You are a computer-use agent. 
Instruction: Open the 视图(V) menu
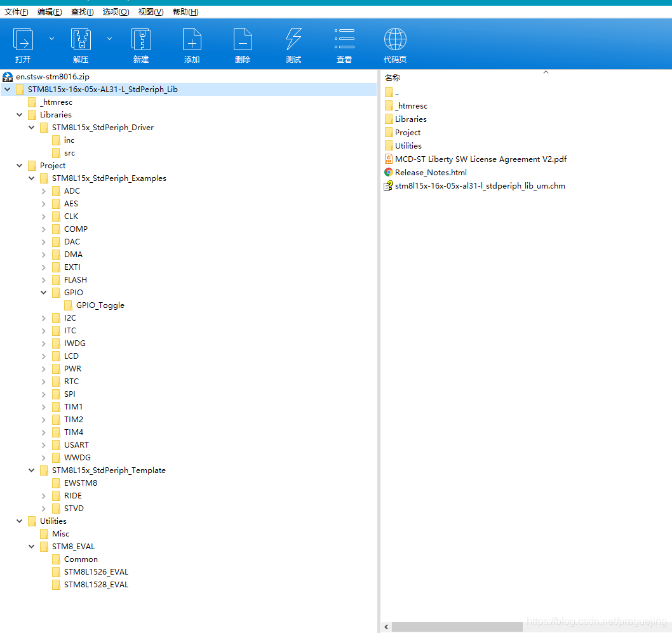[x=151, y=12]
